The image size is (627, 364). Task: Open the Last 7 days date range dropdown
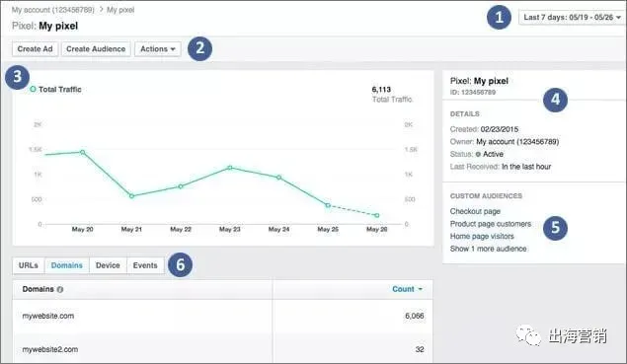(x=572, y=17)
